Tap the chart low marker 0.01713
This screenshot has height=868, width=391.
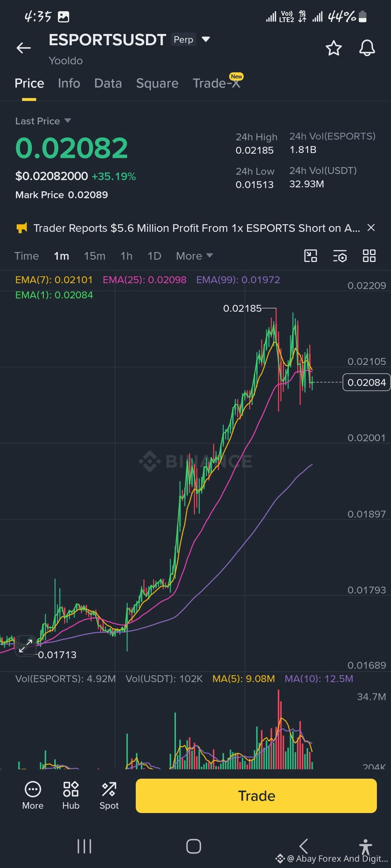click(x=57, y=655)
